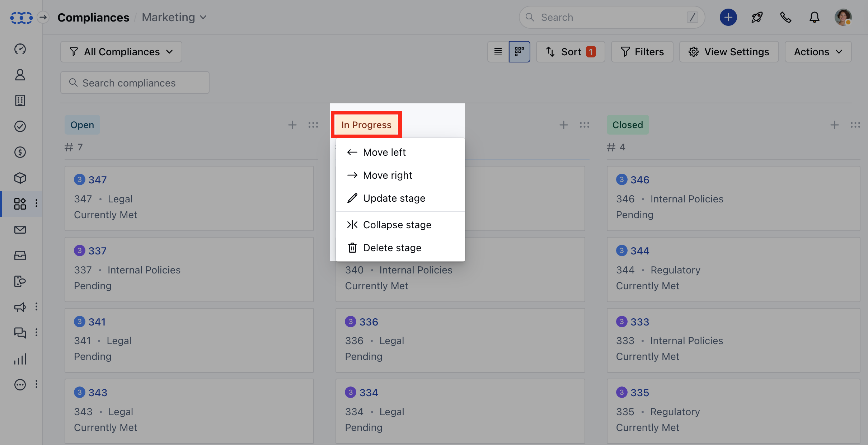This screenshot has width=868, height=445.
Task: Open the reports bar chart sidebar icon
Action: click(20, 359)
